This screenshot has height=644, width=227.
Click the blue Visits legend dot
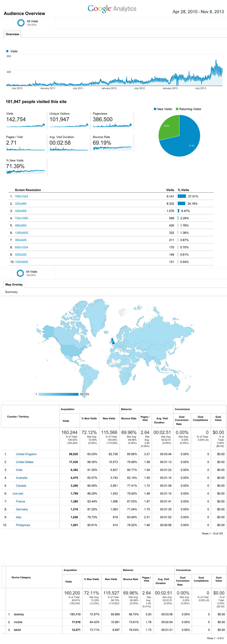(7, 51)
